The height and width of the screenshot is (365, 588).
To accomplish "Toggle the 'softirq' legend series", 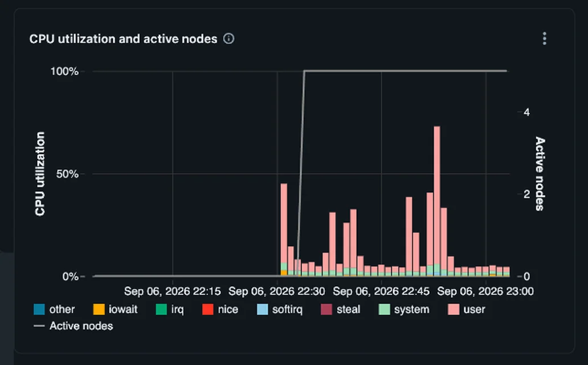I will (x=280, y=310).
